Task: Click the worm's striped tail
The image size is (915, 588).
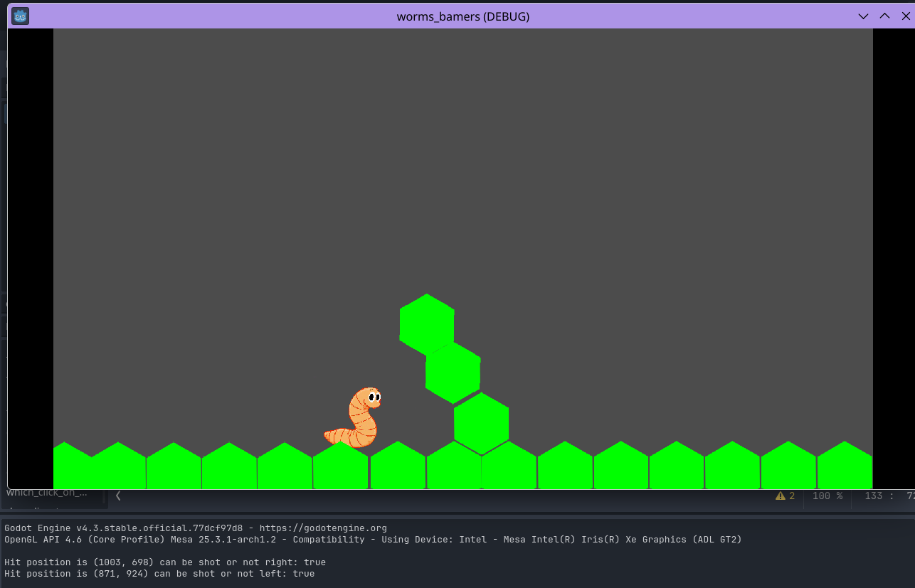Action: coord(337,435)
